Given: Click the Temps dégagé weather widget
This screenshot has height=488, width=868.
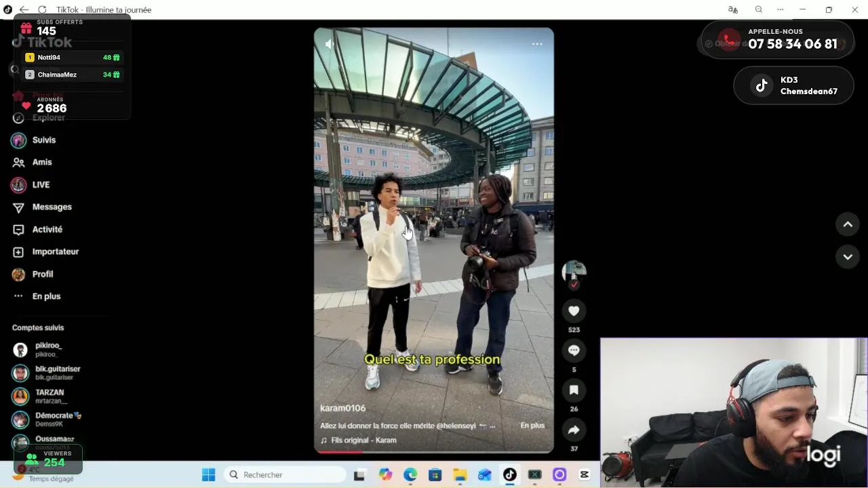Looking at the screenshot, I should (46, 474).
